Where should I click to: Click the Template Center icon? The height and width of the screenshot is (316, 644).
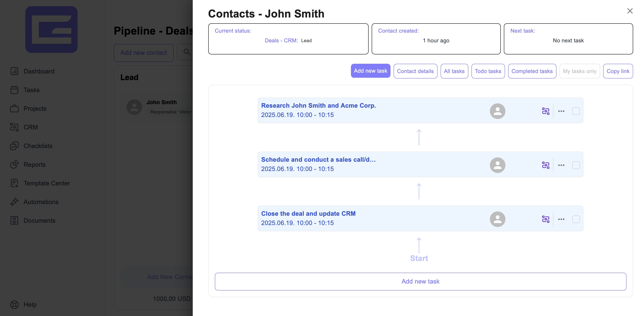point(14,183)
